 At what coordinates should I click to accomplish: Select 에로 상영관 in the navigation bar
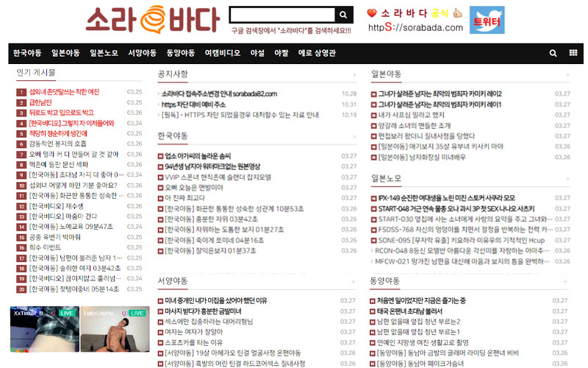point(317,53)
